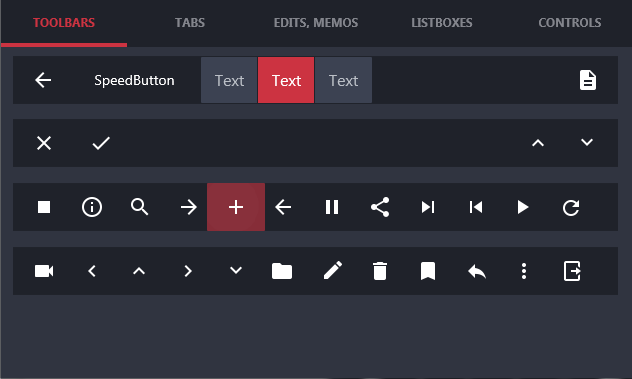Select the Text segment after the red one
The image size is (632, 379).
tap(343, 80)
